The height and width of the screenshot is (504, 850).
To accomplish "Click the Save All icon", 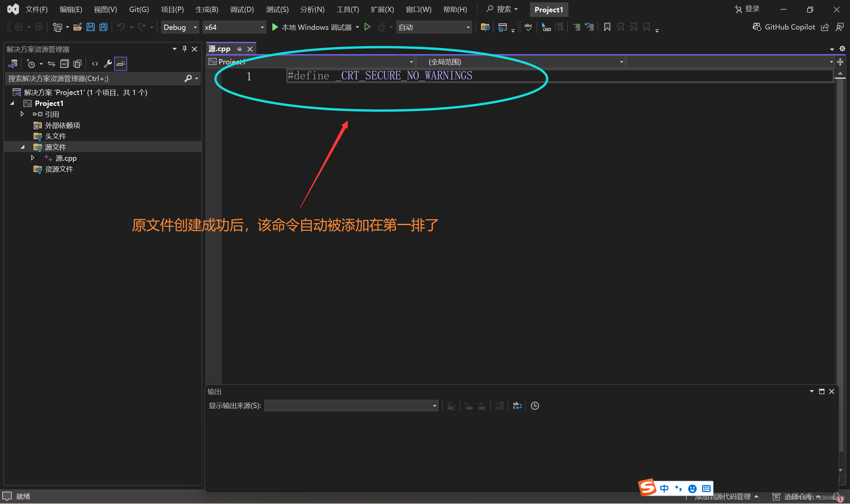I will [103, 27].
